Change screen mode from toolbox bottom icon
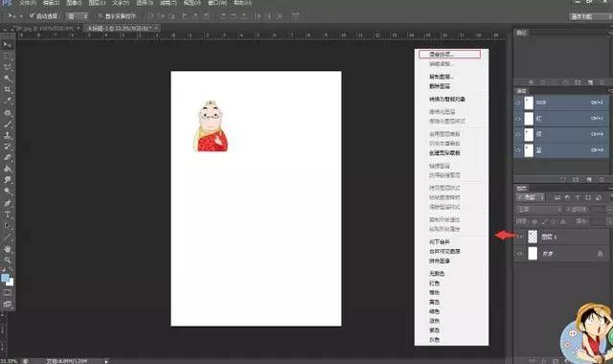 [8, 304]
